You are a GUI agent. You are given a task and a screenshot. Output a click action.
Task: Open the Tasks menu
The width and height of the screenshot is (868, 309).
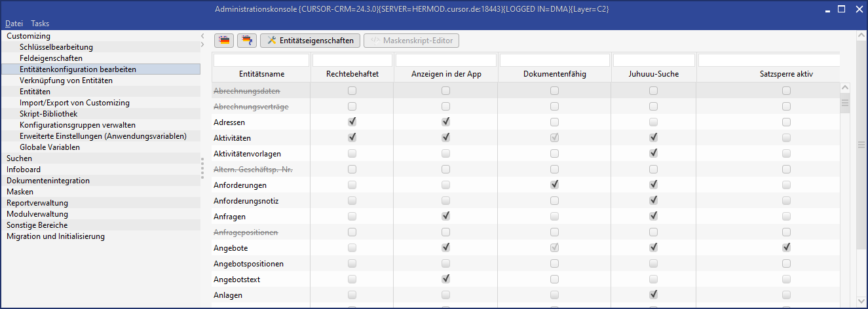[x=40, y=24]
